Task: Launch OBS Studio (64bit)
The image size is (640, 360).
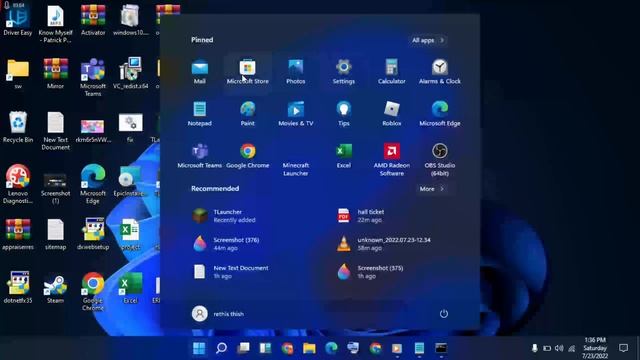Action: (x=440, y=160)
